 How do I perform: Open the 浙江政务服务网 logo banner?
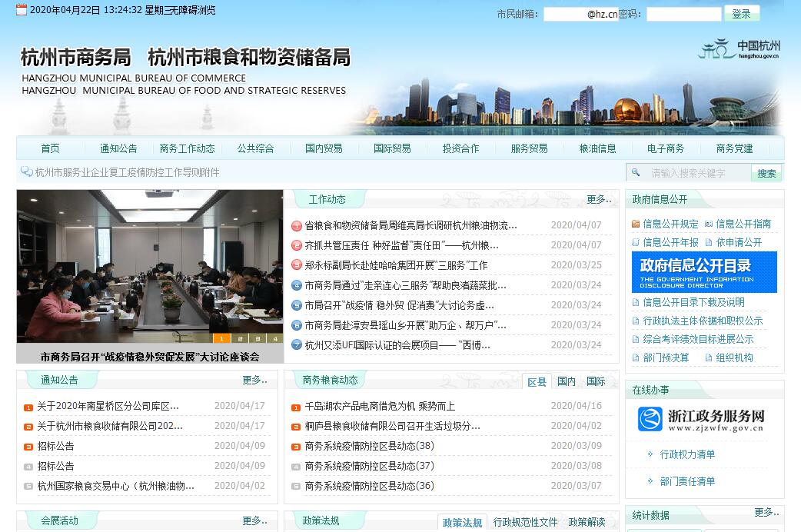[x=702, y=420]
